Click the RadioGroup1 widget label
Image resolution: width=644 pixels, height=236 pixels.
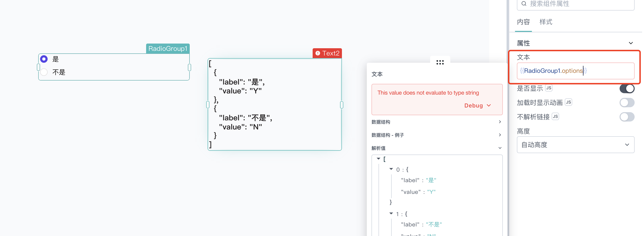(x=168, y=48)
